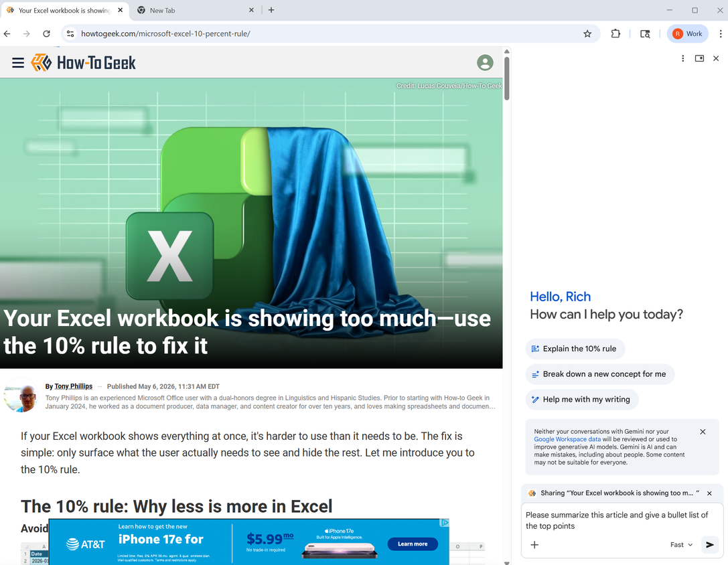Open the Google Workspace data link
Image resolution: width=728 pixels, height=565 pixels.
click(x=567, y=439)
